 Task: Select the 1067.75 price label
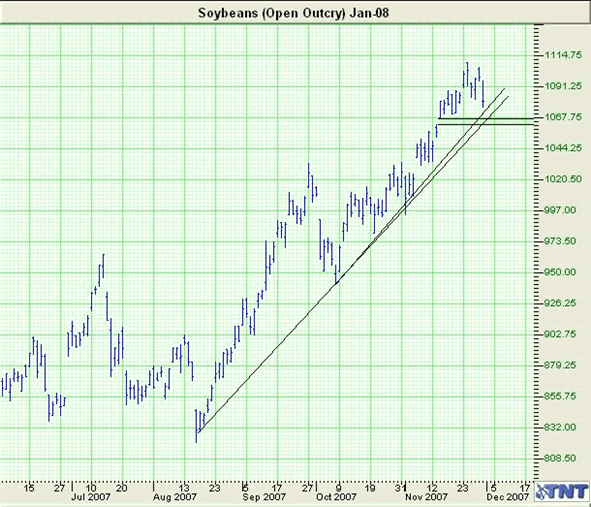(x=563, y=117)
